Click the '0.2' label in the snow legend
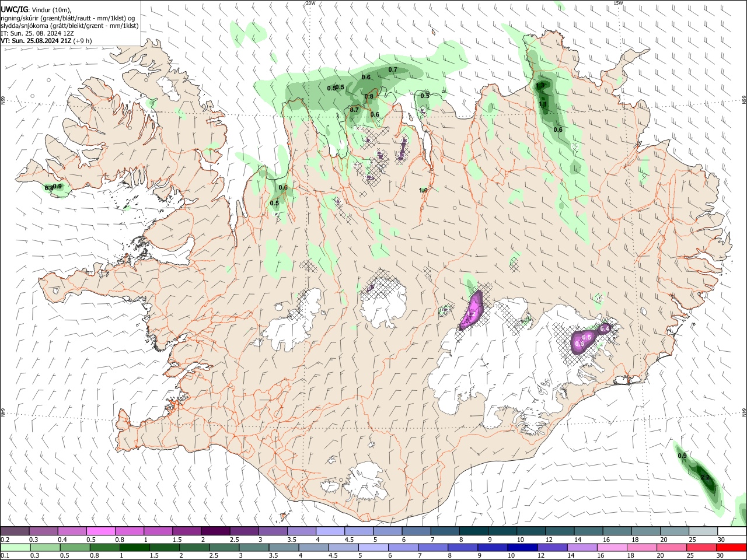Image resolution: width=747 pixels, height=560 pixels. [x=5, y=540]
